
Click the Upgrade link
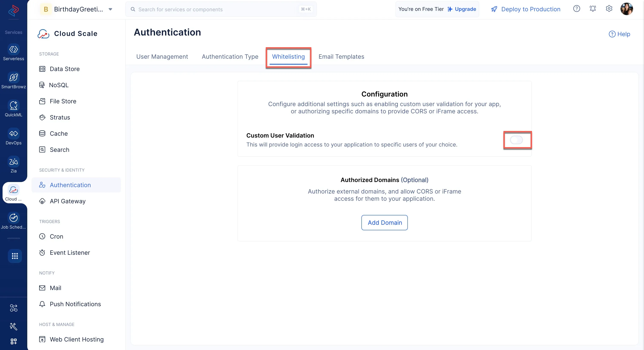click(x=462, y=9)
